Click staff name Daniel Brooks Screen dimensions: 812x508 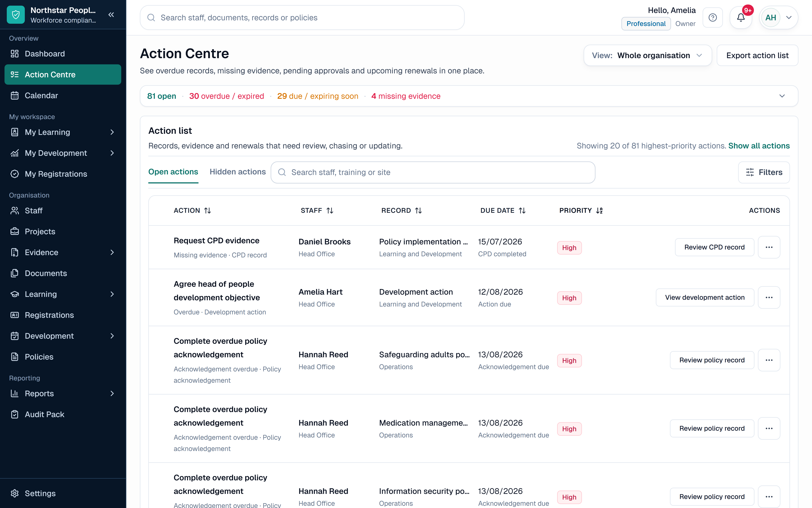coord(325,242)
